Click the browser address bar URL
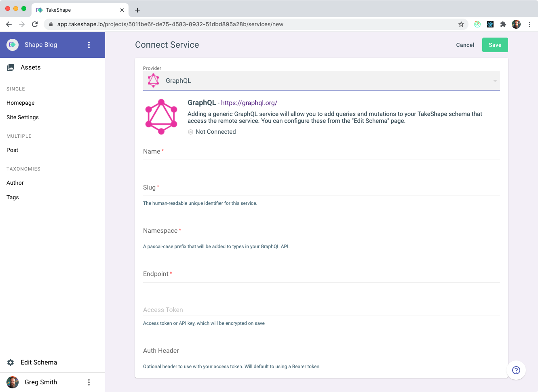 pyautogui.click(x=170, y=24)
